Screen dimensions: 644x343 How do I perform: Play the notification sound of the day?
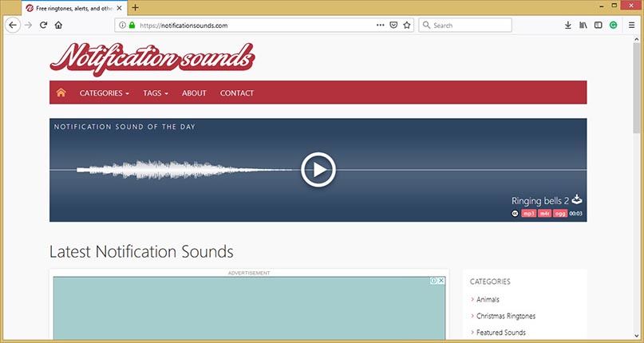318,169
